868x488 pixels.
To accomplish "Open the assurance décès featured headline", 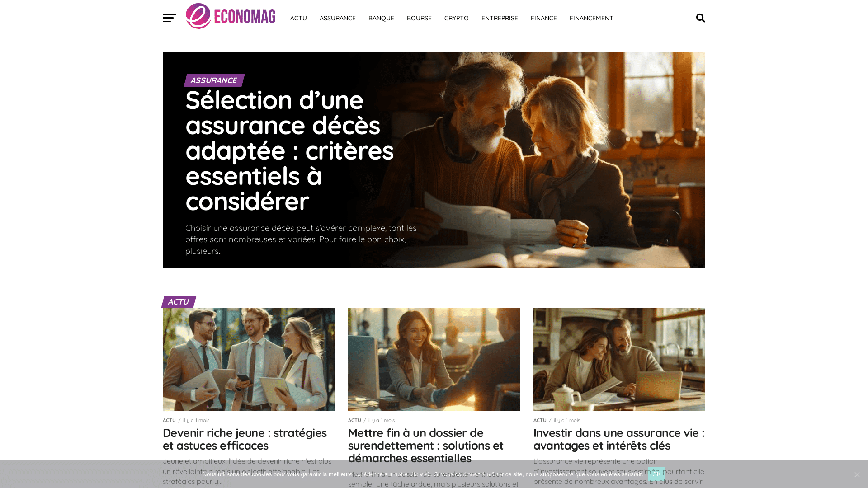I will [x=289, y=150].
